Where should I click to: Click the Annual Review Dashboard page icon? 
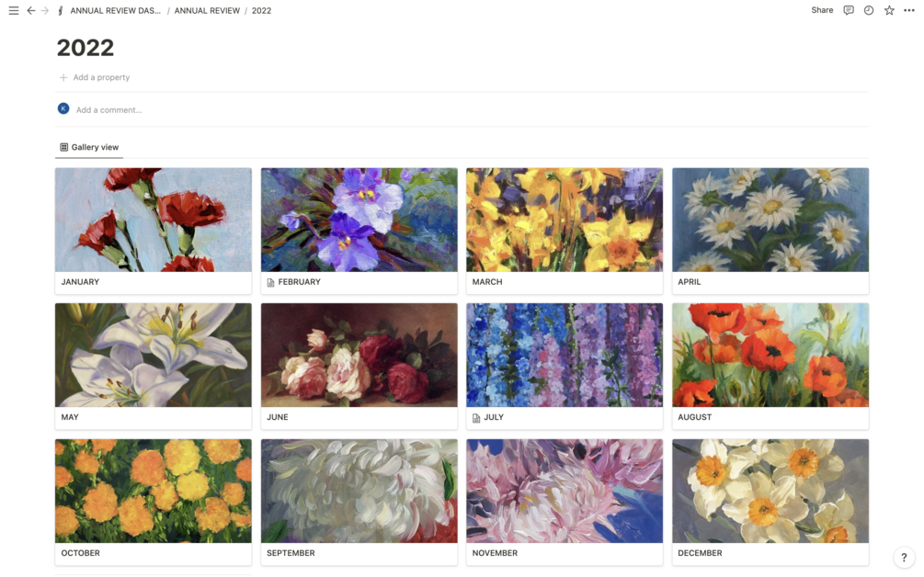point(60,11)
